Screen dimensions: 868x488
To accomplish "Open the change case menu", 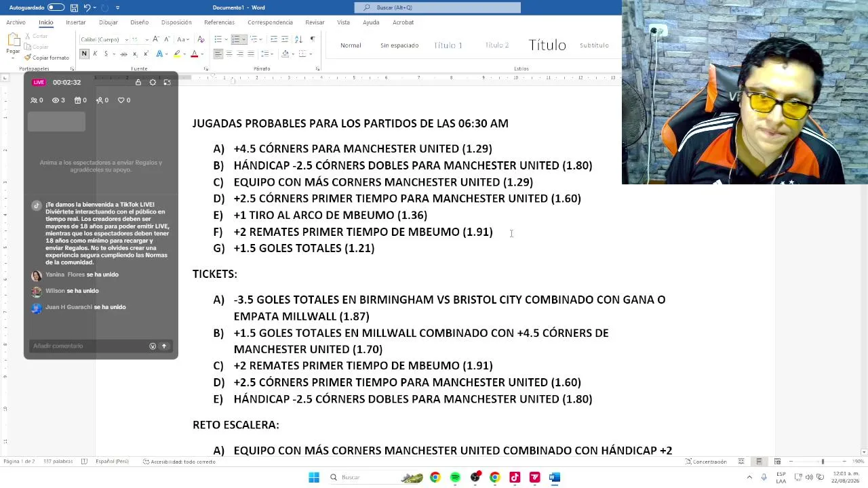I will pos(184,39).
